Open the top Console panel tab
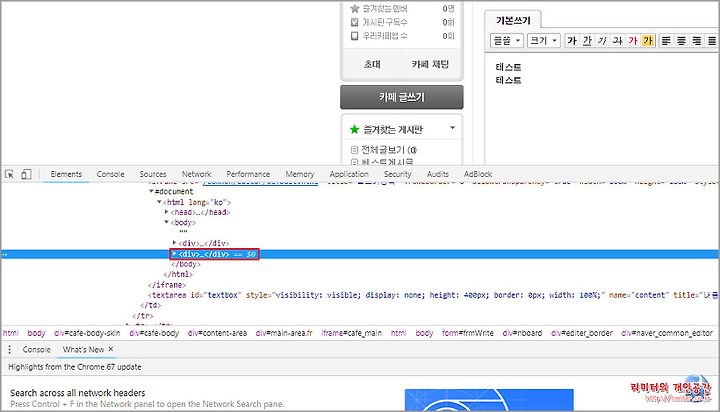The height and width of the screenshot is (412, 720). (x=110, y=174)
